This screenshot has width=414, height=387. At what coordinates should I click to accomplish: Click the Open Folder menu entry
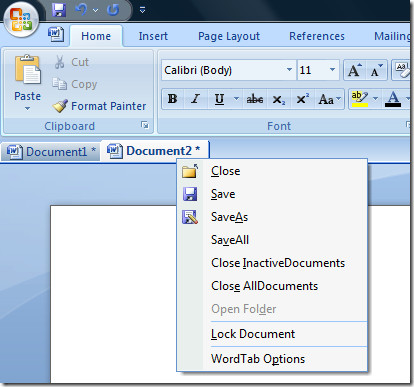point(273,309)
